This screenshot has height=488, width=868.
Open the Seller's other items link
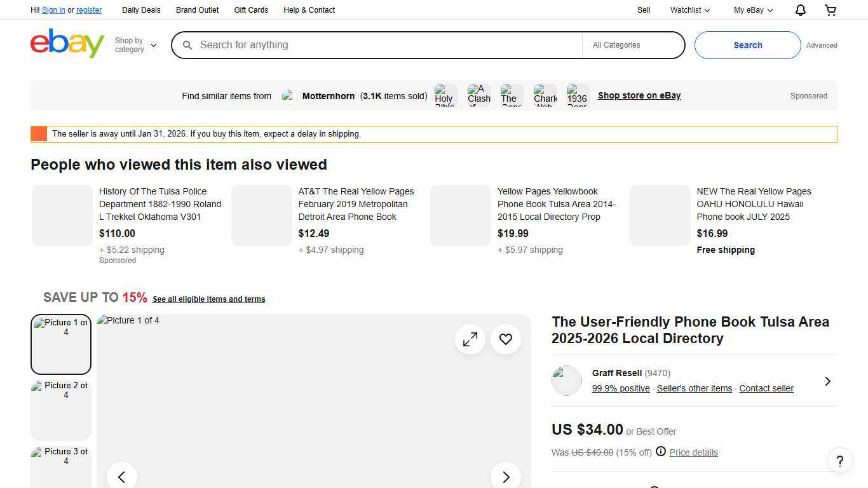[694, 388]
